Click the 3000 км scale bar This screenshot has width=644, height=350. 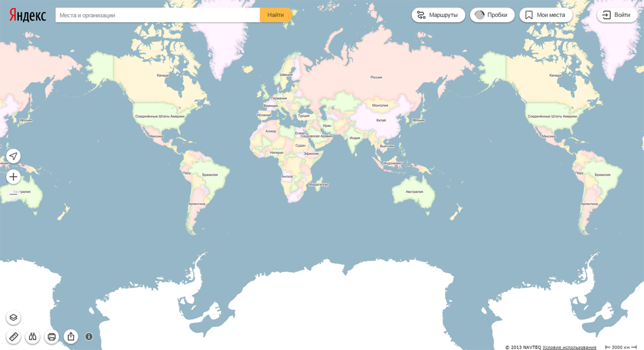point(621,348)
